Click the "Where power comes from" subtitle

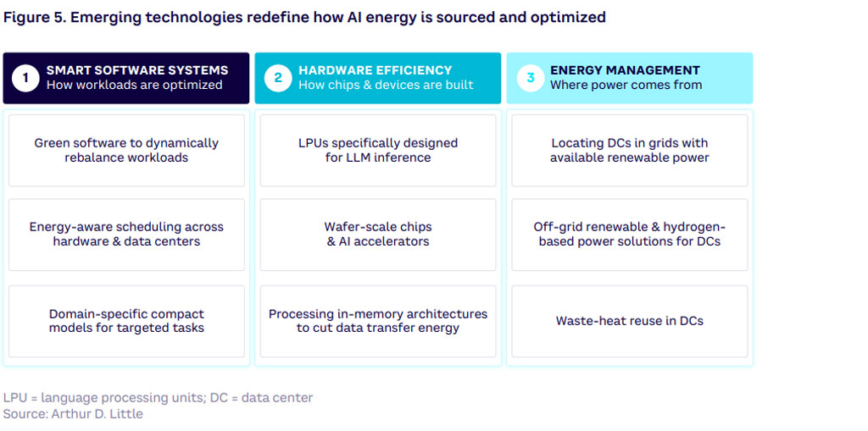coord(626,85)
